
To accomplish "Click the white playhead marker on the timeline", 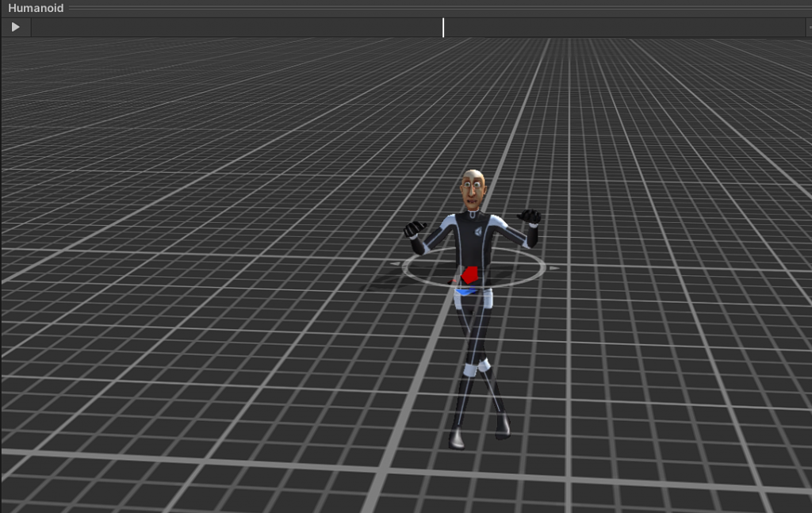I will click(443, 28).
